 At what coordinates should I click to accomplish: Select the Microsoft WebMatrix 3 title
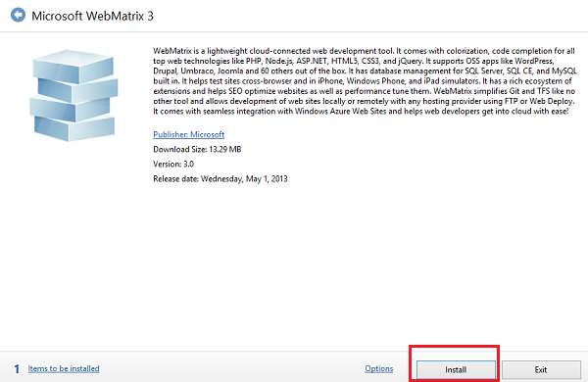click(x=92, y=16)
